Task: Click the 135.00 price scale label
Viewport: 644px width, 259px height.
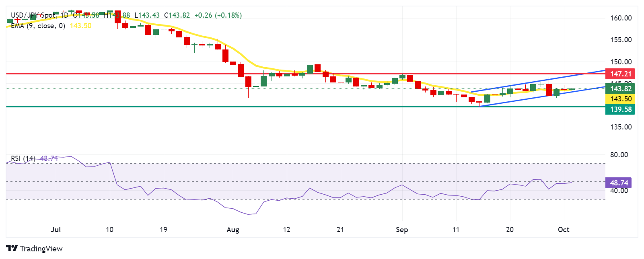Action: point(621,127)
